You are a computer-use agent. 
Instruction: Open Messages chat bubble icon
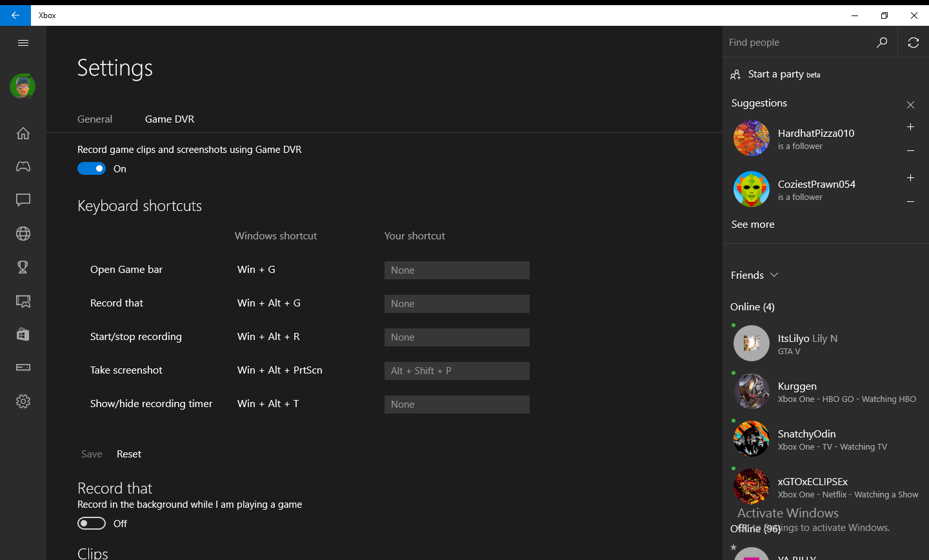coord(23,200)
